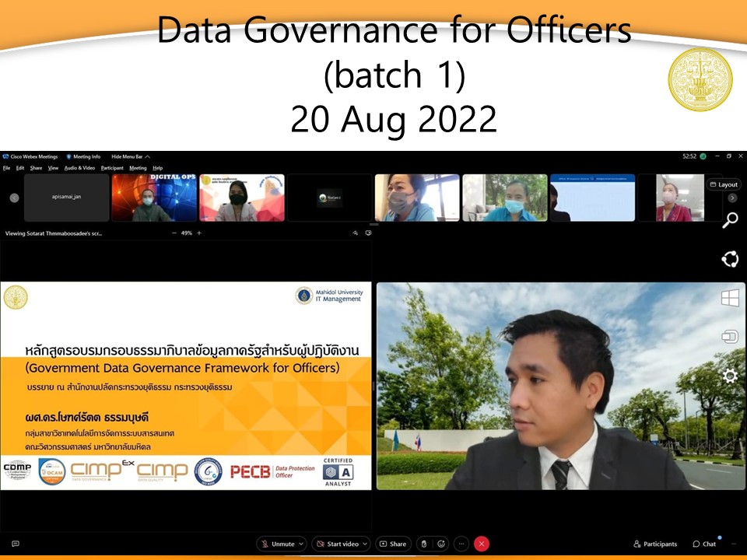The height and width of the screenshot is (560, 747).
Task: Open the more options ellipsis button
Action: pos(461,544)
